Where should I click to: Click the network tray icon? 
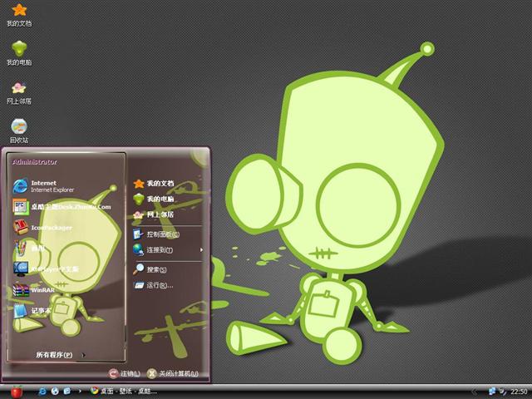[x=491, y=392]
